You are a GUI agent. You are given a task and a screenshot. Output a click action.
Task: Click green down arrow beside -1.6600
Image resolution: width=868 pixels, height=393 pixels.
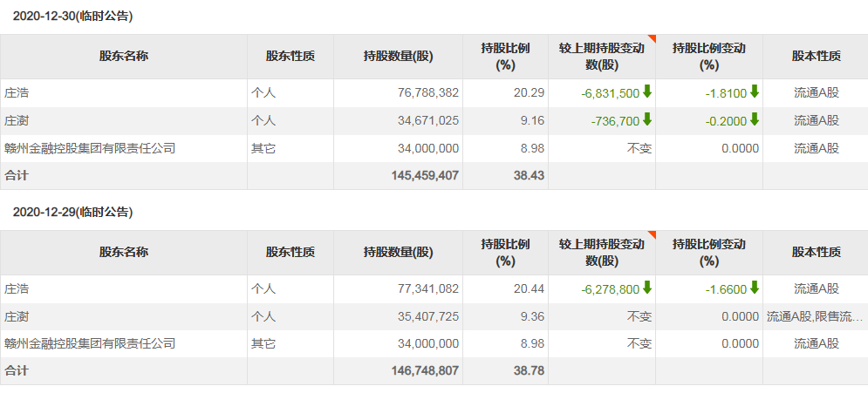click(x=755, y=288)
